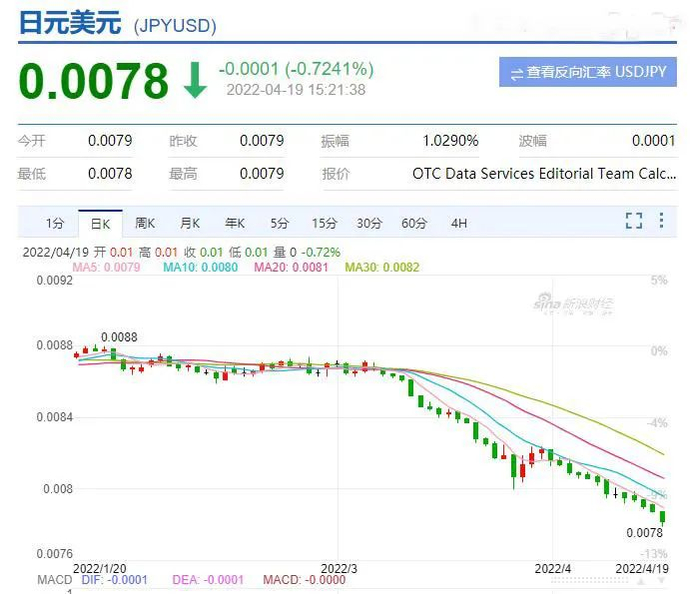Viewport: 700px width, 594px height.
Task: Click the large 0.0078 current price
Action: [94, 81]
